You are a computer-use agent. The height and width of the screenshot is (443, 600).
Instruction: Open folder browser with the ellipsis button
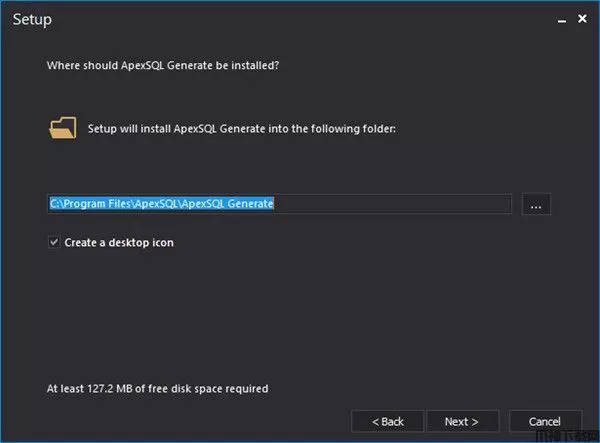pyautogui.click(x=536, y=204)
